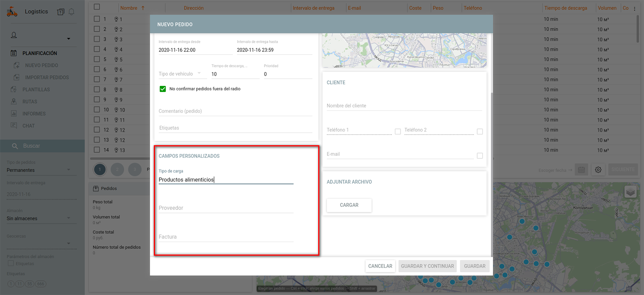644x295 pixels.
Task: Click the user profile icon
Action: pyautogui.click(x=14, y=35)
